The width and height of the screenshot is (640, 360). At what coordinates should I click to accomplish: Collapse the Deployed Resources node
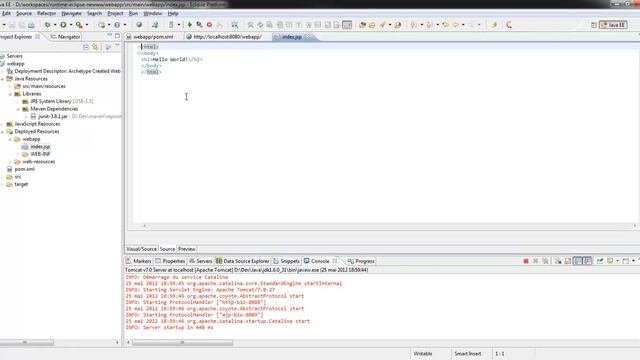click(x=2, y=131)
